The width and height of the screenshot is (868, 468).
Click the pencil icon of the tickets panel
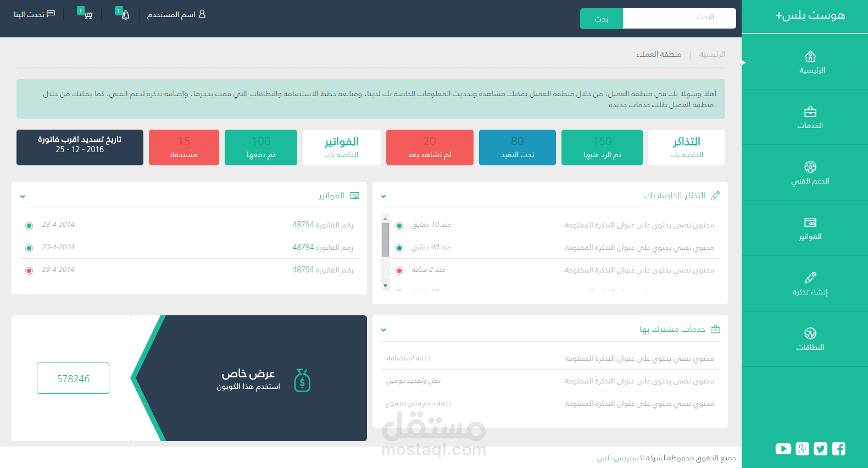(715, 196)
